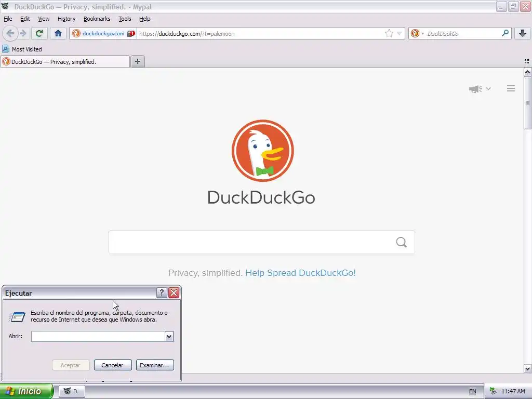Open the Inicio start menu
The width and height of the screenshot is (532, 399).
(26, 391)
